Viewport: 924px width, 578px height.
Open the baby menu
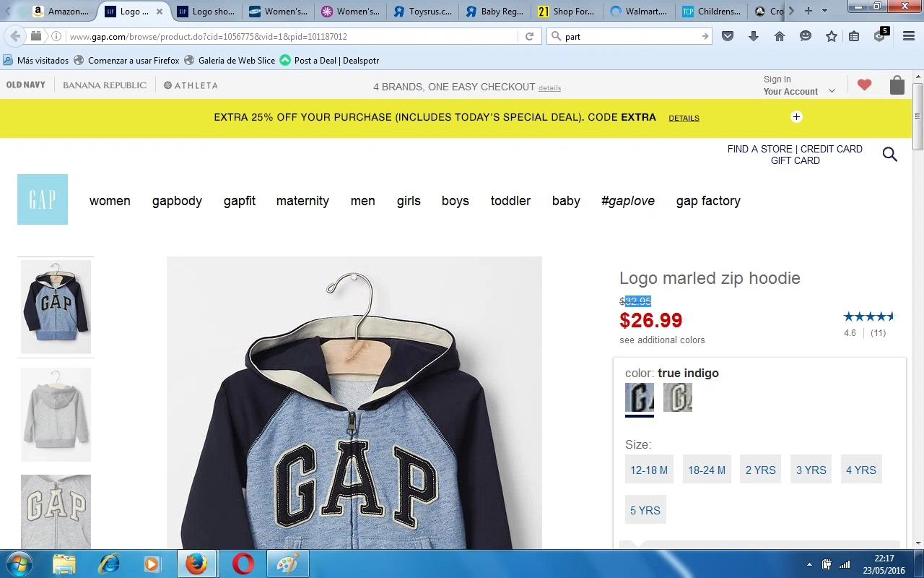pos(566,201)
